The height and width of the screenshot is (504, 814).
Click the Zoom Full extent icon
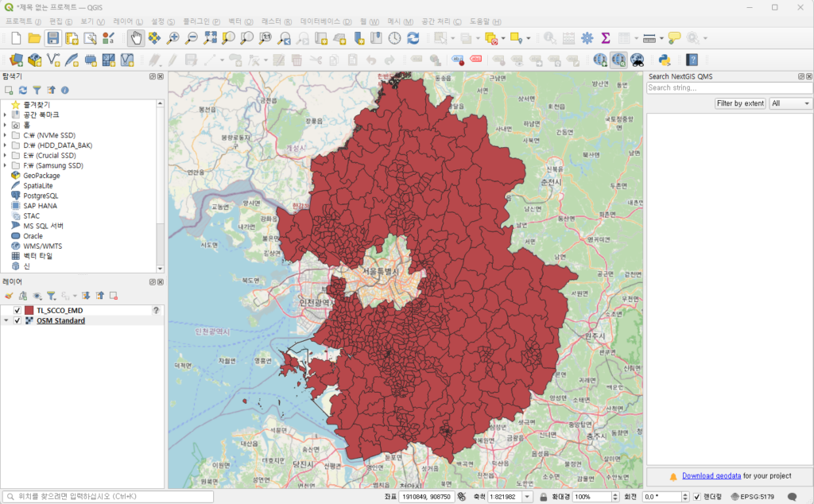pos(210,37)
